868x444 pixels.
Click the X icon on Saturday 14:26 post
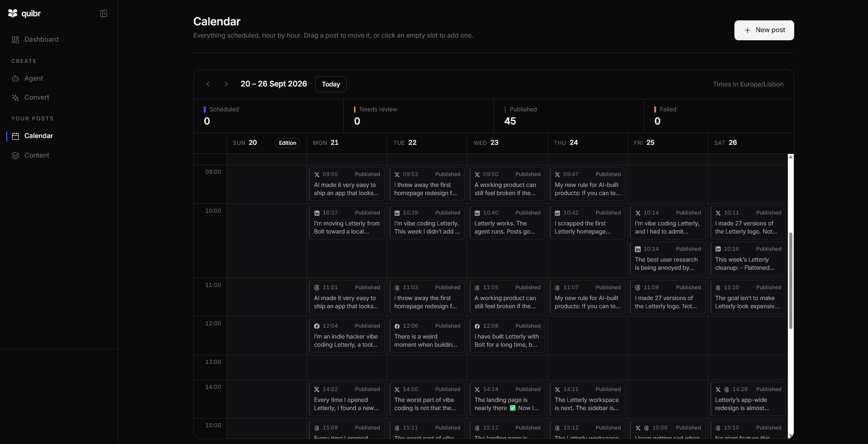[718, 390]
